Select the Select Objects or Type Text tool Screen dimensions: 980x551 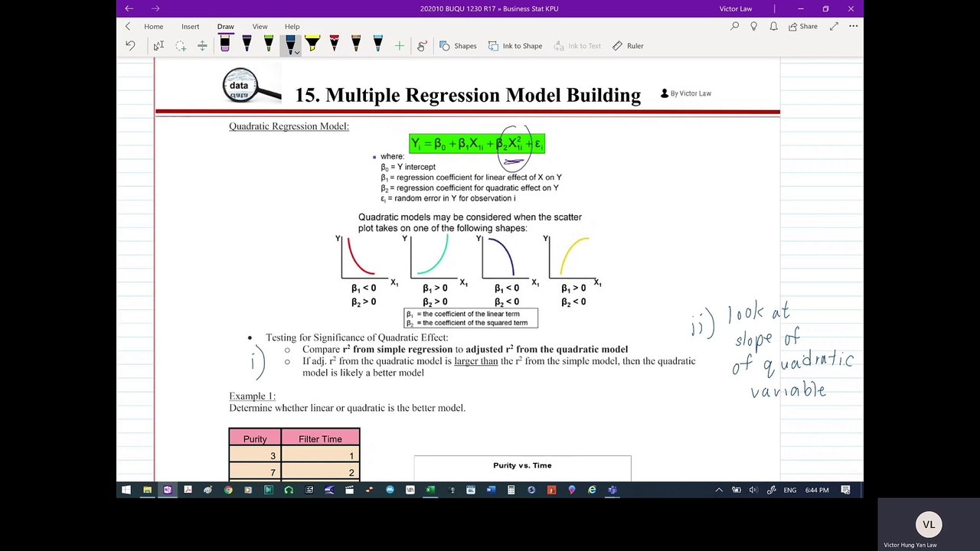(158, 46)
